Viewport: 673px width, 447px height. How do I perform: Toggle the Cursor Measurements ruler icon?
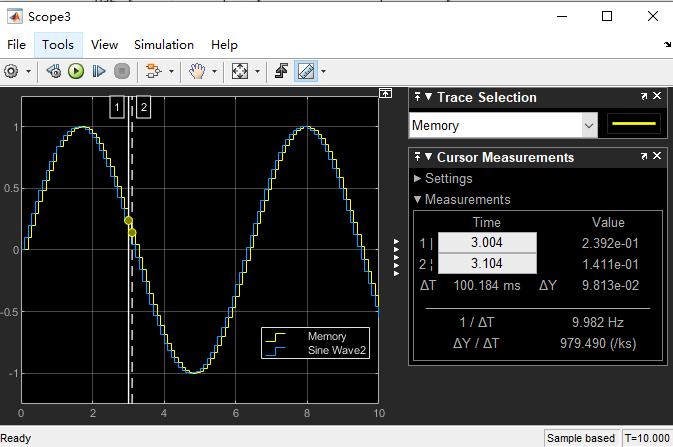pyautogui.click(x=306, y=71)
